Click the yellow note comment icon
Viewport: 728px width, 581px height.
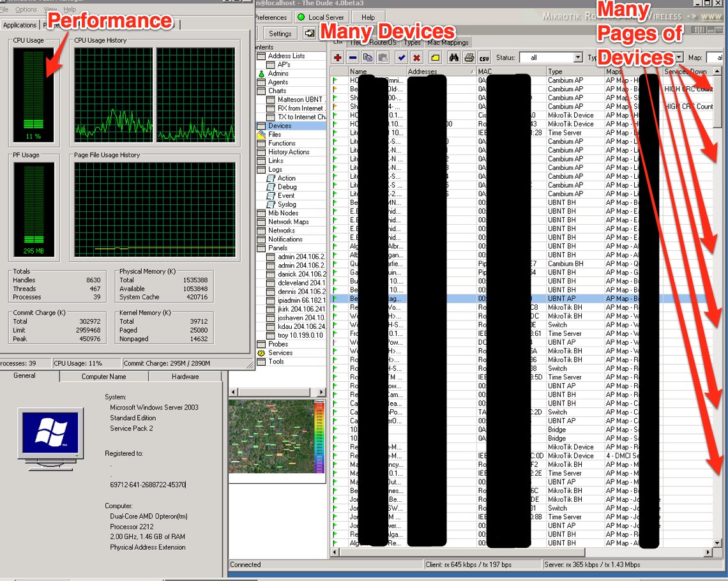436,57
